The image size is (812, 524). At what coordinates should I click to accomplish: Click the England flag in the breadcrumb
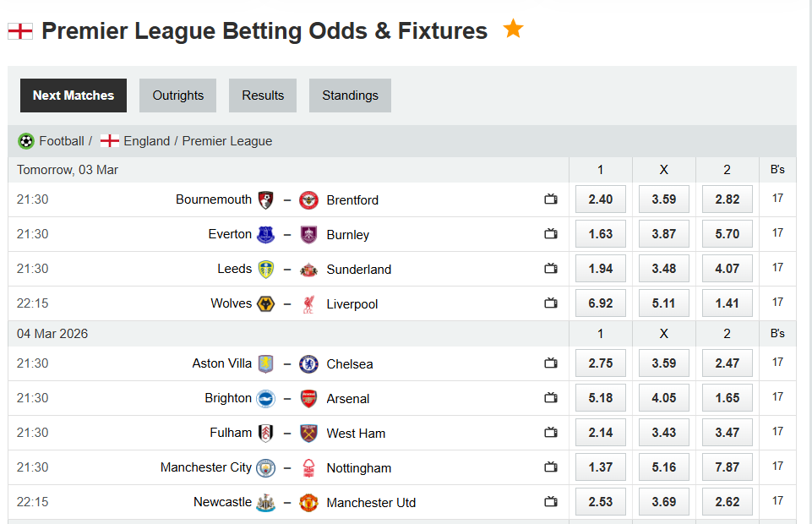[x=109, y=141]
